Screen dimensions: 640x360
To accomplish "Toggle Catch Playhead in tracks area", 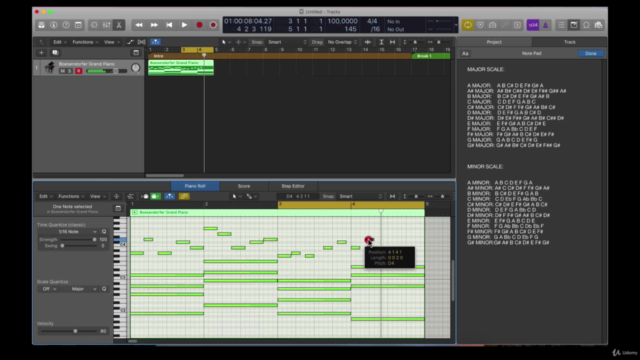I will 155,42.
